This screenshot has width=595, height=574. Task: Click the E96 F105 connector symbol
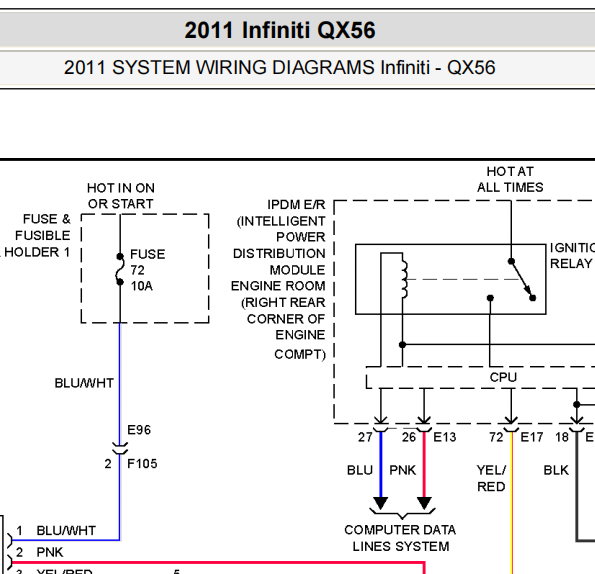[120, 448]
